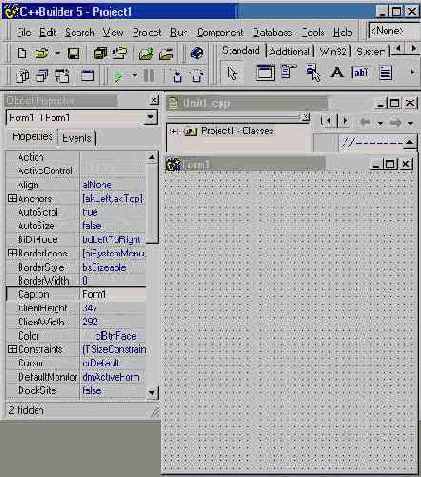Click the Open Project icon
The height and width of the screenshot is (477, 421).
(x=120, y=53)
